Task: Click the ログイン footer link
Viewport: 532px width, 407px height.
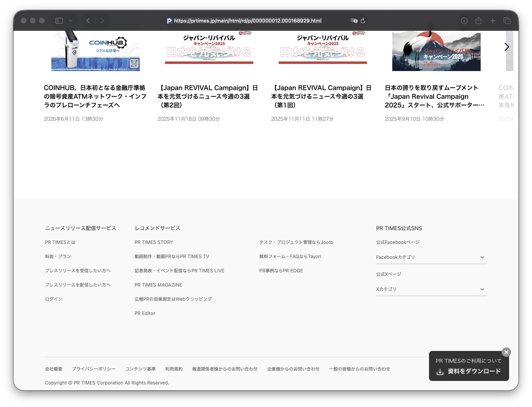Action: click(x=54, y=299)
